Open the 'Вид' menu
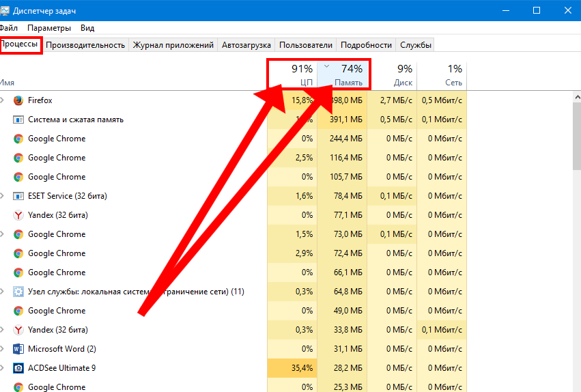This screenshot has width=581, height=392. click(x=87, y=28)
